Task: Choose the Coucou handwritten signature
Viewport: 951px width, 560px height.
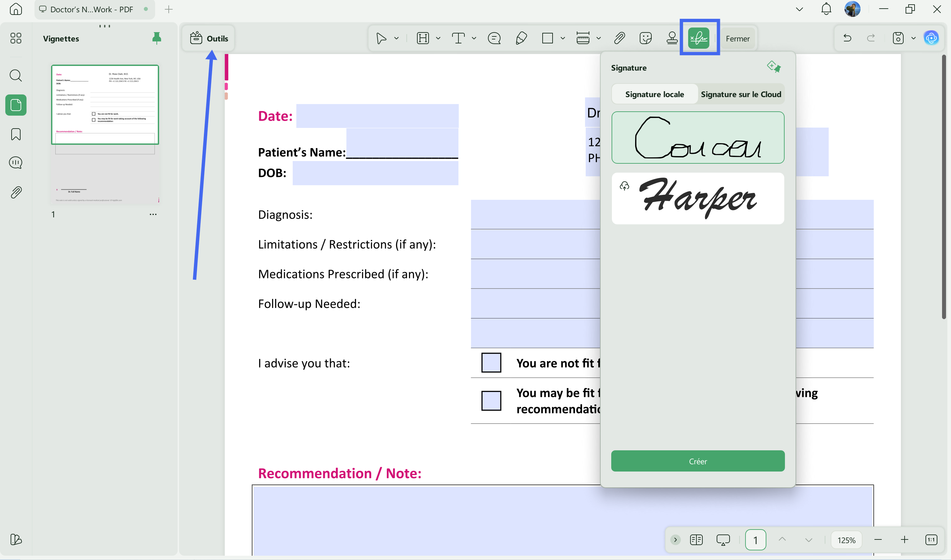Action: pos(698,138)
